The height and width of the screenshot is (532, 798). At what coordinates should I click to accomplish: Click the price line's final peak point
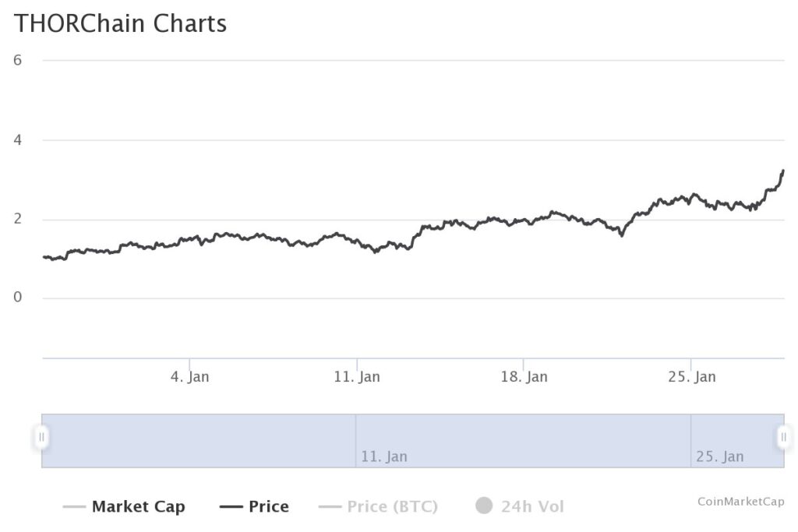pyautogui.click(x=782, y=171)
